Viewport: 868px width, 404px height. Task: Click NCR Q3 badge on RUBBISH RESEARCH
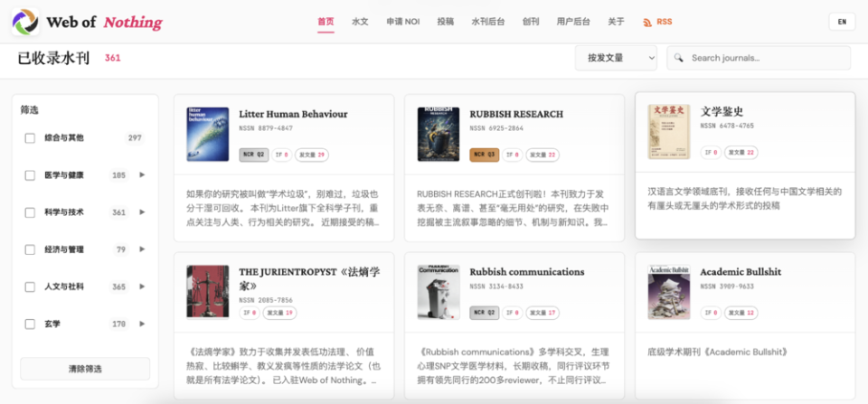tap(485, 155)
